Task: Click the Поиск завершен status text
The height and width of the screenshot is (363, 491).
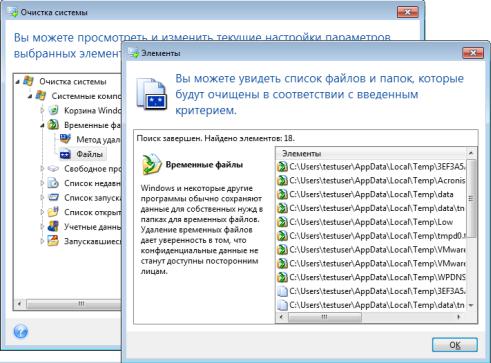Action: 215,138
